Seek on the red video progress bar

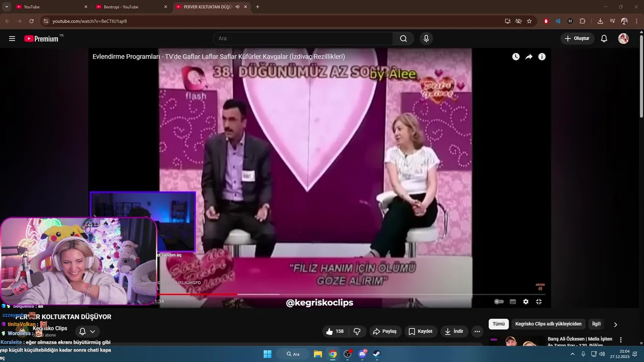(x=351, y=295)
